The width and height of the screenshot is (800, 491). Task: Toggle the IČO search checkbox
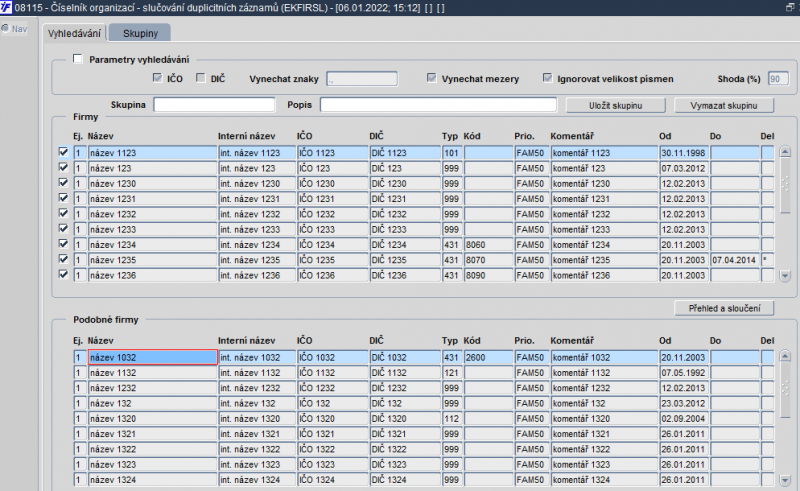pyautogui.click(x=157, y=78)
